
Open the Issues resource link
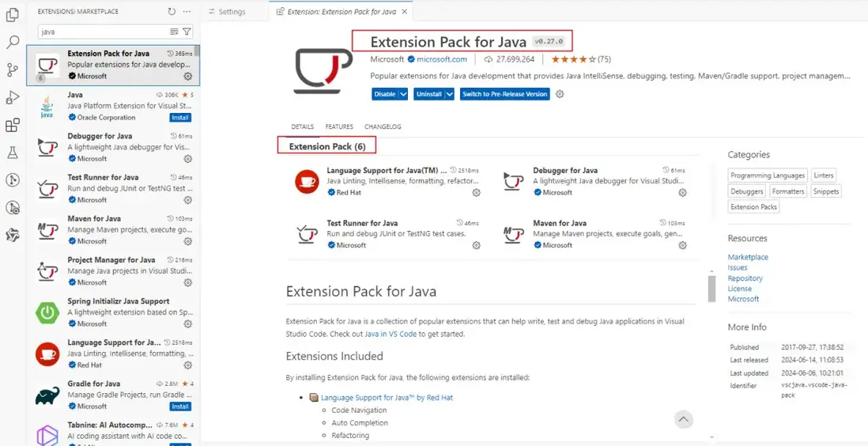[x=738, y=267]
